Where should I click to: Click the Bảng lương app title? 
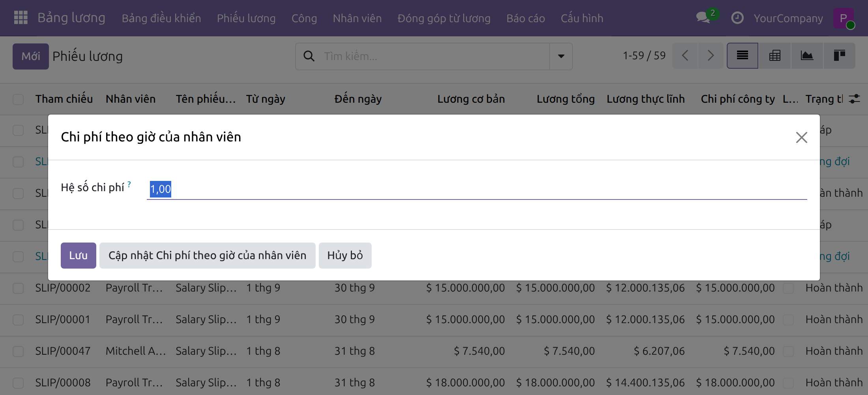click(x=71, y=18)
